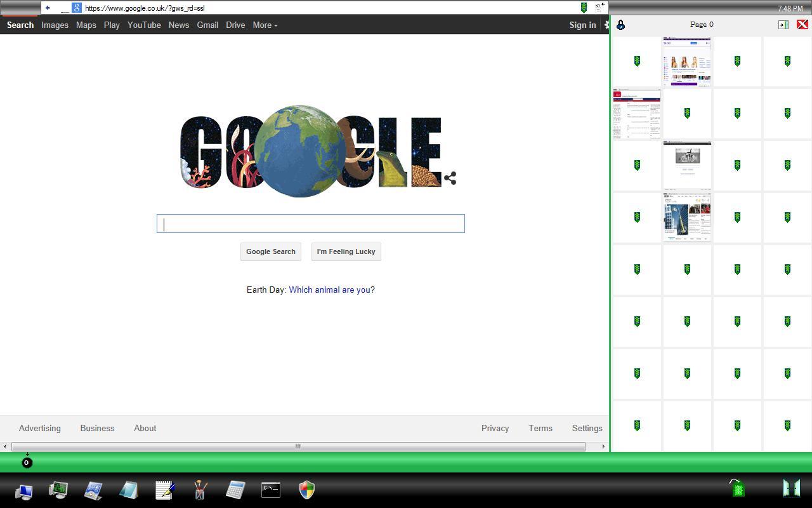Click the paint brushes cup icon
Screen dimensions: 812x508
(x=199, y=490)
